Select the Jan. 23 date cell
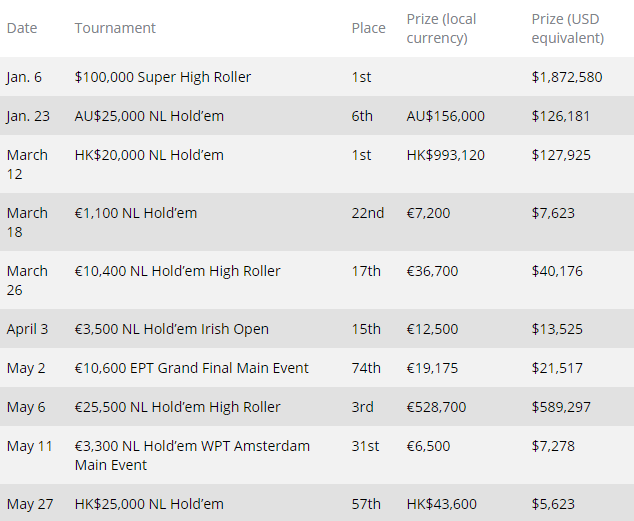634x521 pixels. (28, 116)
